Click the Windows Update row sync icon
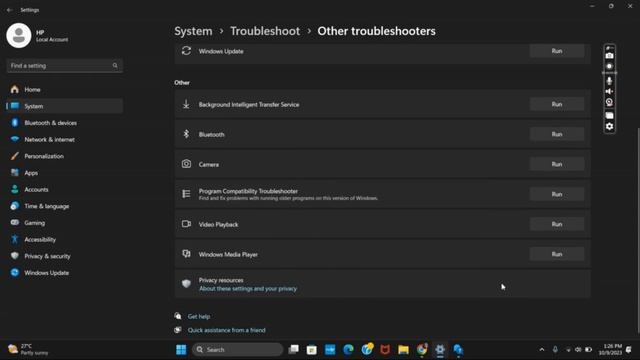 click(186, 51)
